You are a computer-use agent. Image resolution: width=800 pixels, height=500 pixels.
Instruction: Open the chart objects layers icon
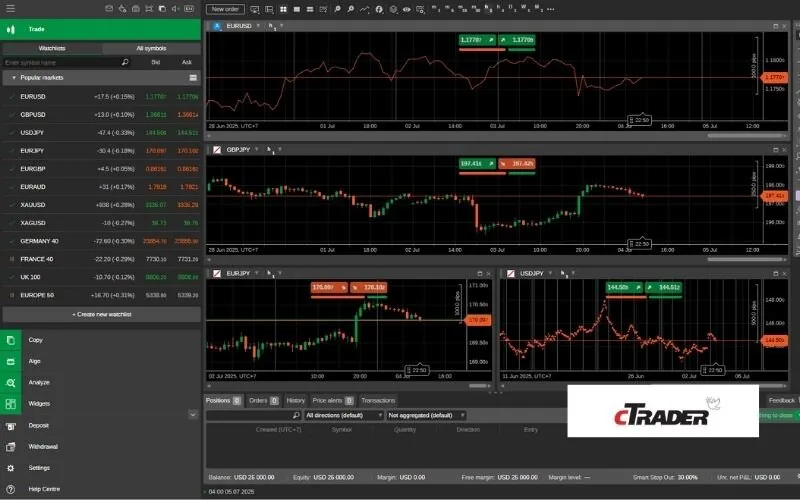tap(393, 9)
